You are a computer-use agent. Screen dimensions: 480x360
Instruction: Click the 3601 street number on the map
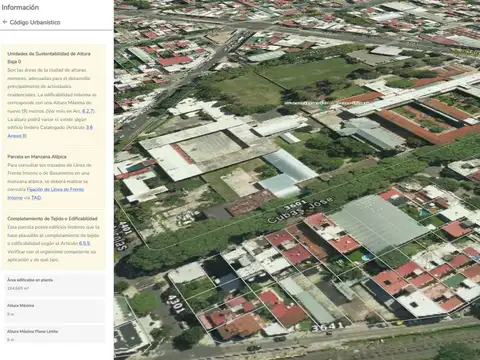pyautogui.click(x=296, y=204)
